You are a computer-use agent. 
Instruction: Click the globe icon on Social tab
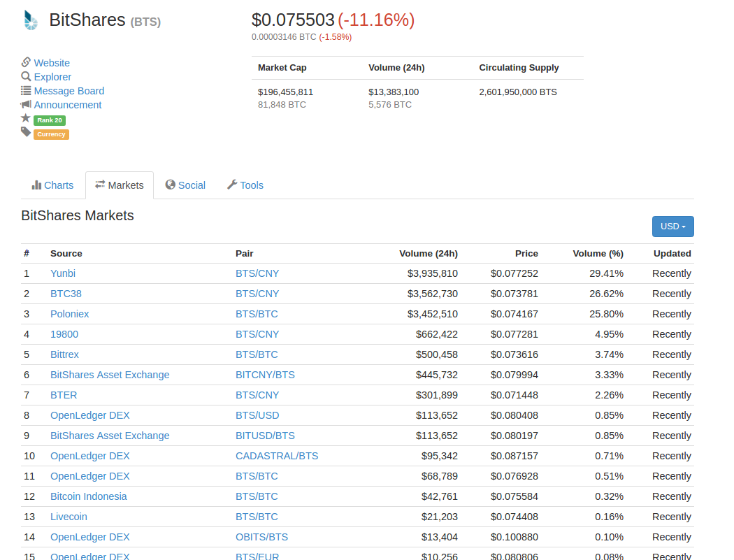171,185
